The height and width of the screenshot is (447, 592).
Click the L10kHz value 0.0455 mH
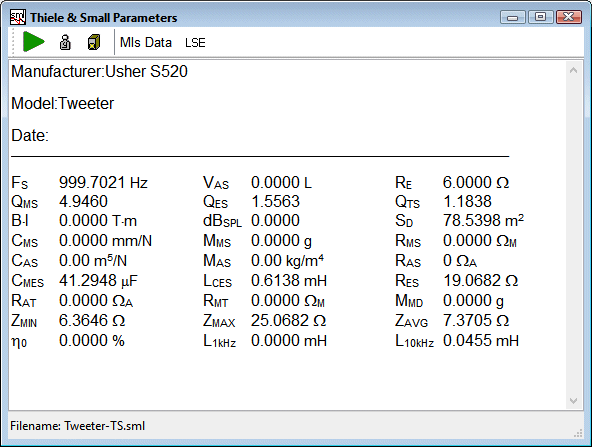(481, 341)
